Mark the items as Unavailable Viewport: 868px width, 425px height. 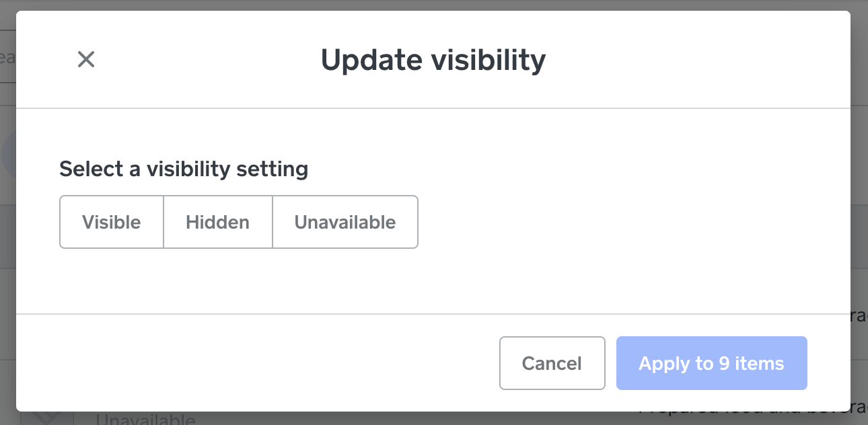(345, 222)
